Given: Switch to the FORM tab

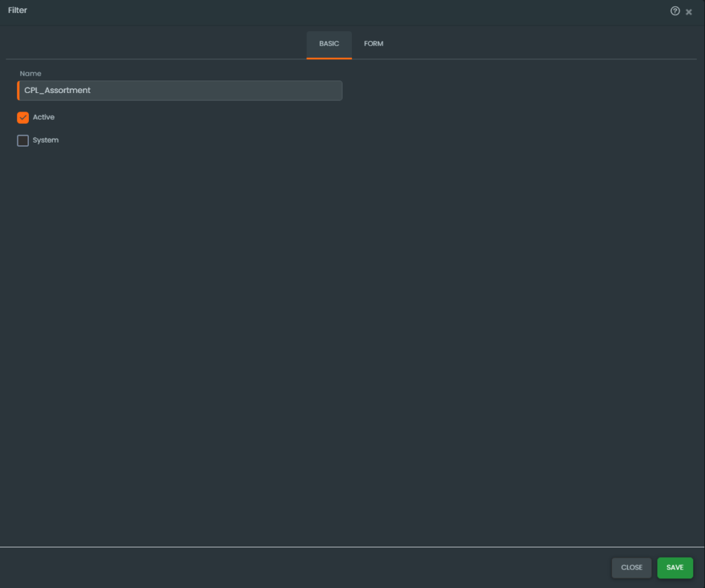Looking at the screenshot, I should (x=373, y=44).
